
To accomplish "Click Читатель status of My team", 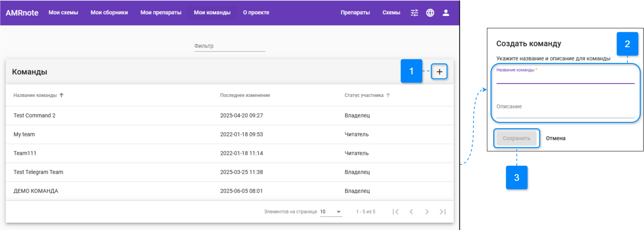I will pos(357,134).
